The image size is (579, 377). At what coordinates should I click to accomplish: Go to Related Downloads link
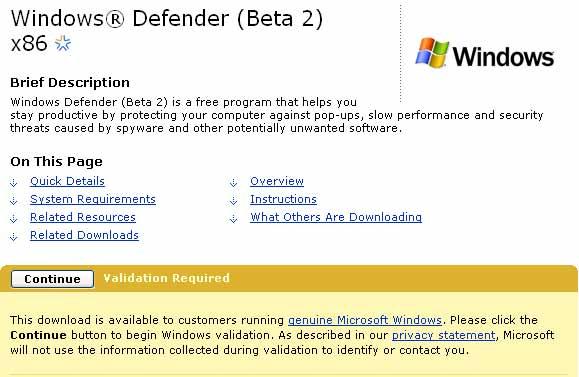click(x=84, y=235)
